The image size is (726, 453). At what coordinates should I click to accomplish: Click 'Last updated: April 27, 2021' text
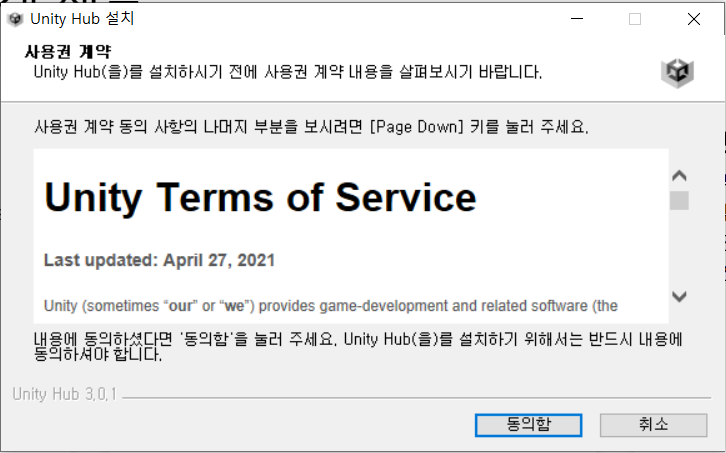[x=159, y=260]
